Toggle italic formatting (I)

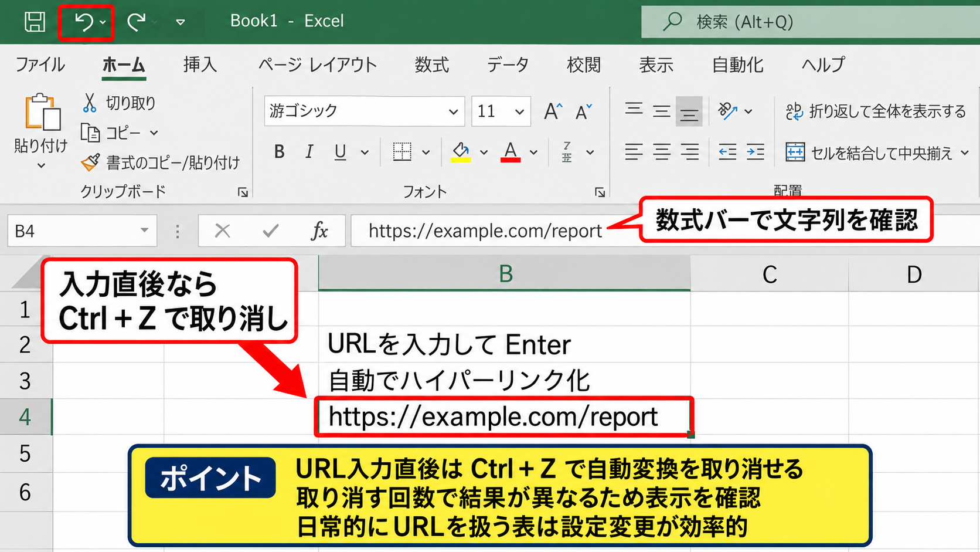pos(309,152)
